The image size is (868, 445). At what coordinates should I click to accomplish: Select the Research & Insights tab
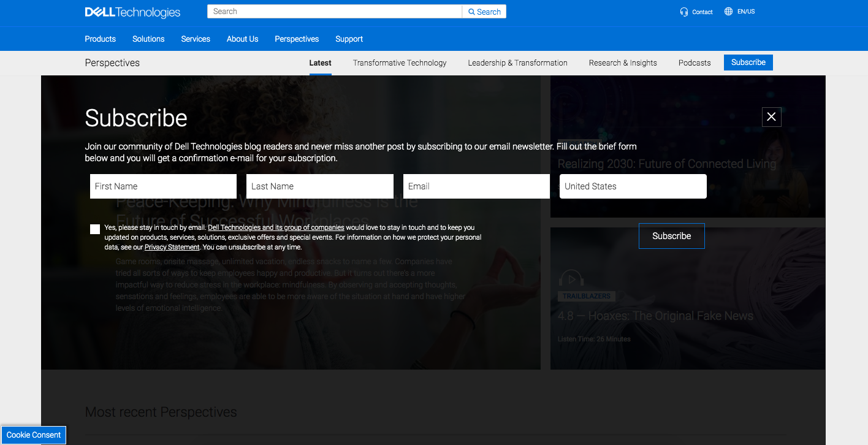coord(623,63)
